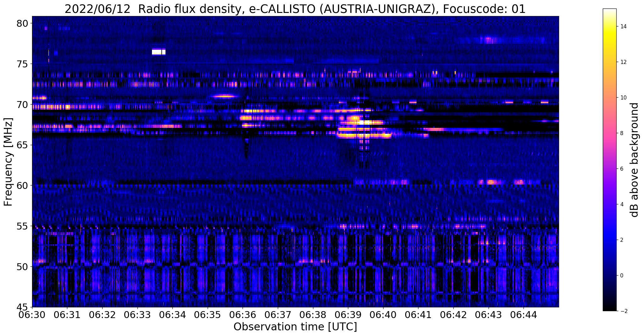Click the 06:44 time tick label
644x336 pixels.
[x=524, y=314]
